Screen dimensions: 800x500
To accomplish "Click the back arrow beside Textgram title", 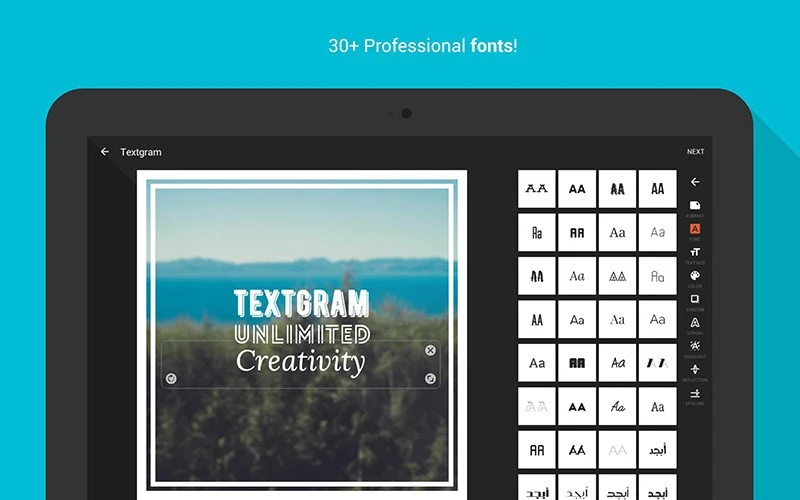I will point(105,152).
